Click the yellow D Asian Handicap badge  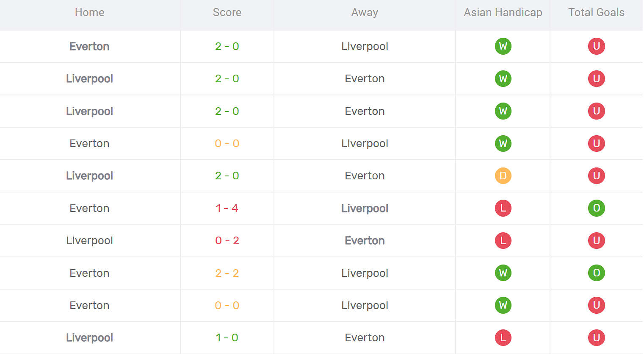click(503, 176)
